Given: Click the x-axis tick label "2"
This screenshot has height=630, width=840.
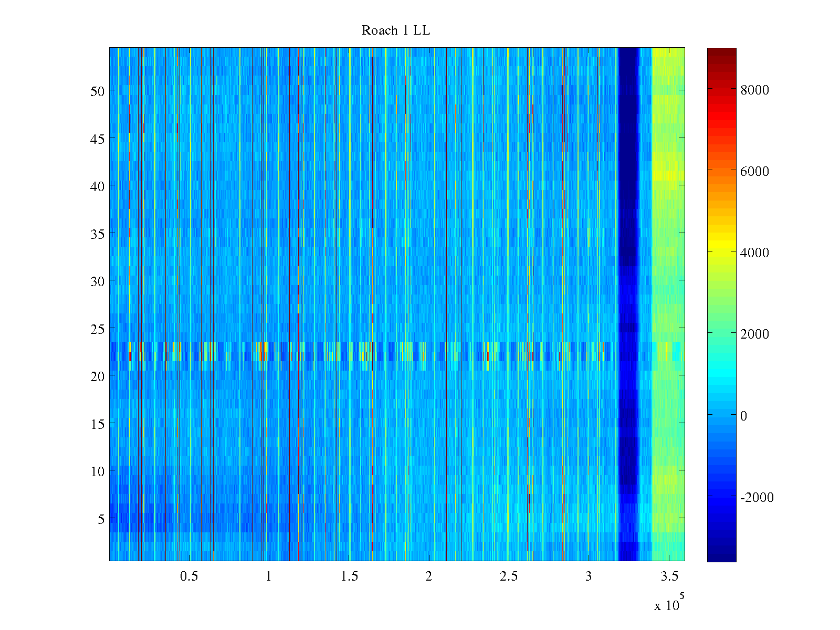Looking at the screenshot, I should [429, 576].
